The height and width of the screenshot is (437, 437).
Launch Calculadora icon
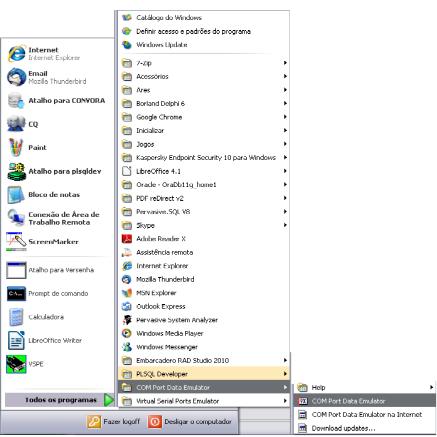(x=16, y=317)
